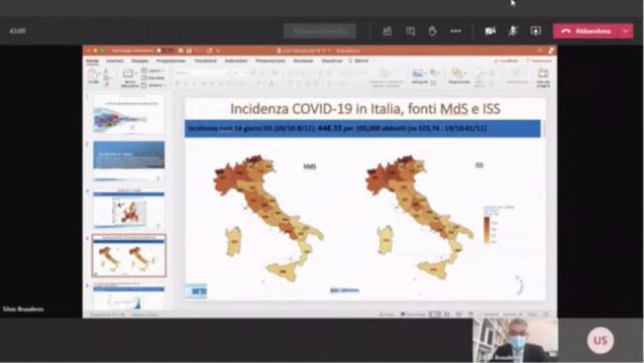Viewport: 644px width, 363px height.
Task: Click the US participant avatar
Action: [x=600, y=340]
